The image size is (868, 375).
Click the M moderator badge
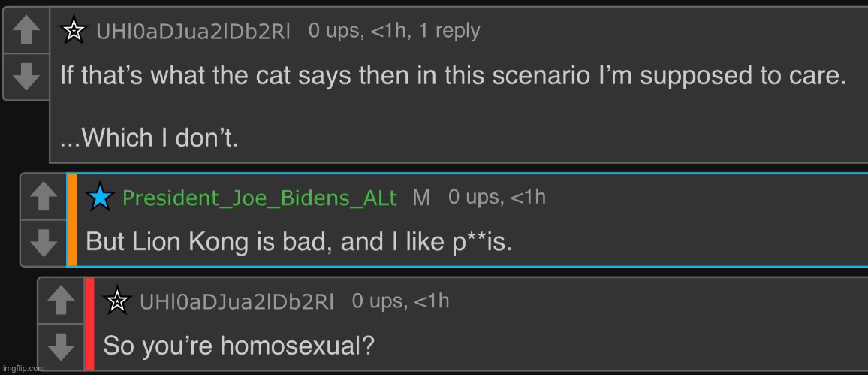pyautogui.click(x=421, y=198)
